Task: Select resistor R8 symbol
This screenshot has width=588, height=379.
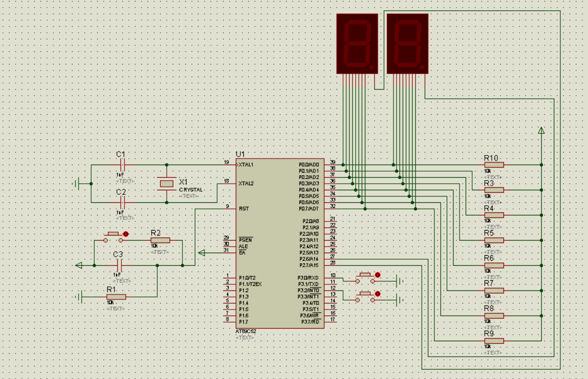Action: [494, 316]
